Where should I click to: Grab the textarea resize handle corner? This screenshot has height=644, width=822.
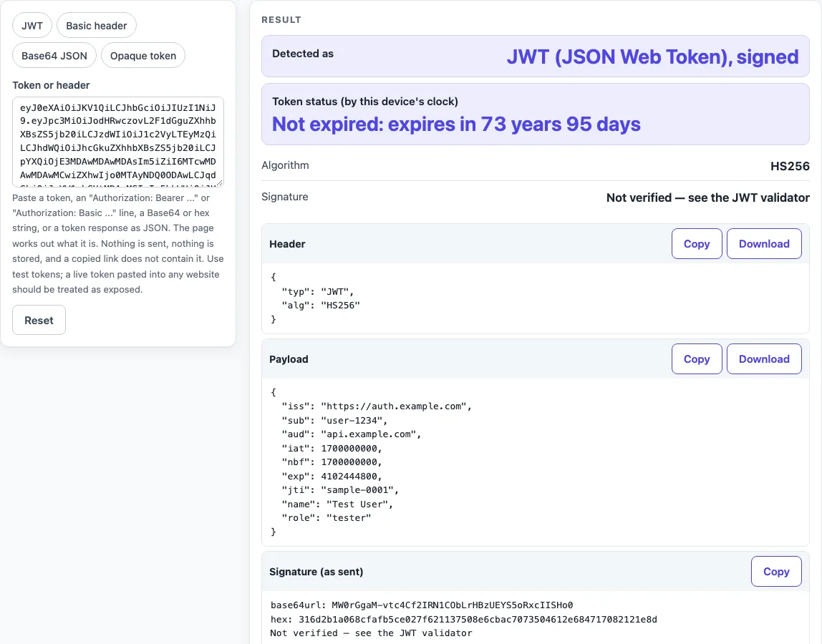tap(221, 183)
